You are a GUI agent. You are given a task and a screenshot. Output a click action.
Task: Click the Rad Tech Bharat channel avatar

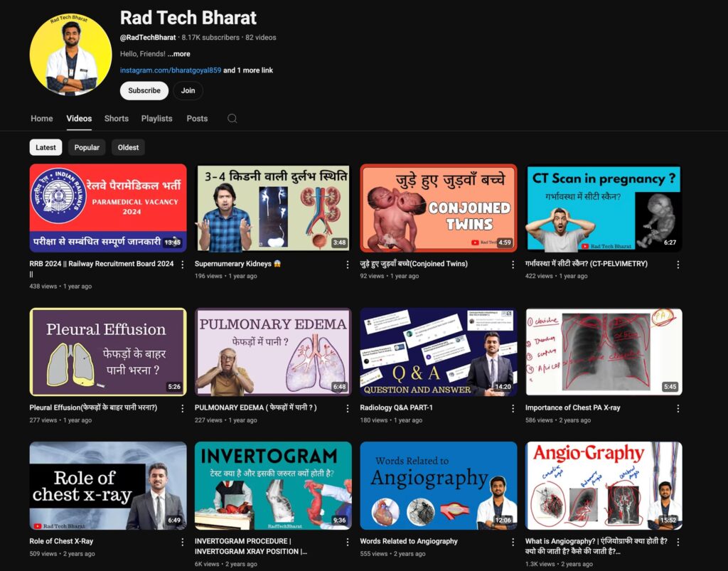(70, 54)
